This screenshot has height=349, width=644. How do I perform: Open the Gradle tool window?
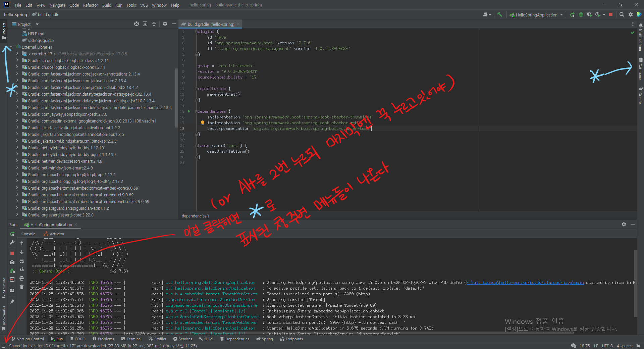pos(640,95)
